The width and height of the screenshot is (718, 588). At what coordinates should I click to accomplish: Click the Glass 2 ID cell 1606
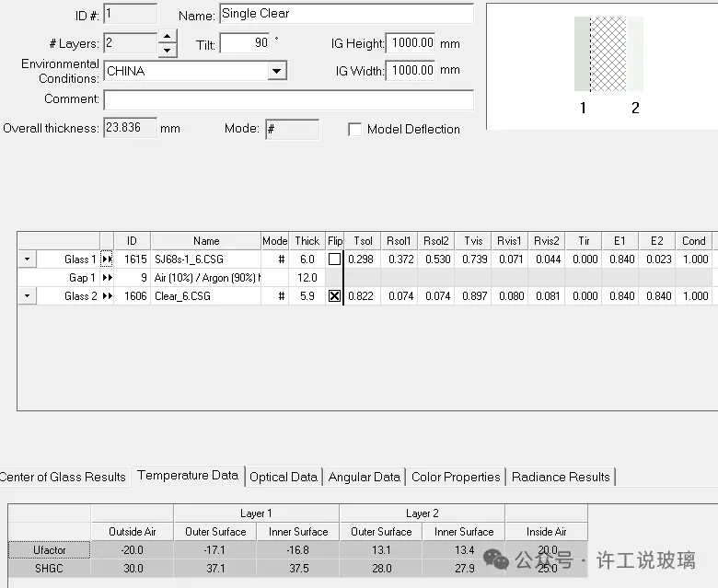click(x=132, y=296)
